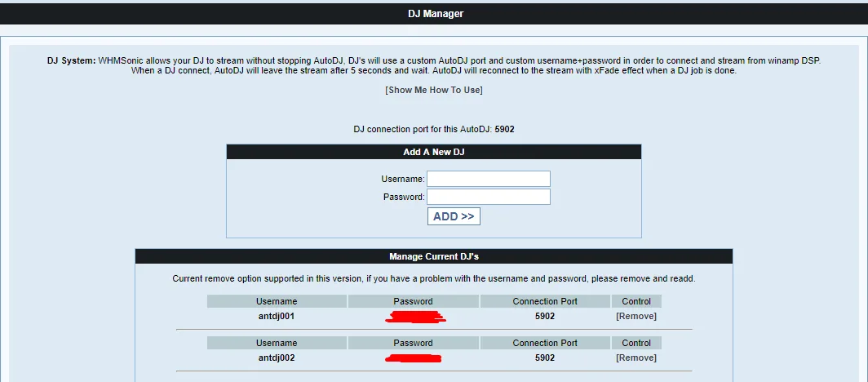868x382 pixels.
Task: Click the AutoDJ connection port number 5902
Action: (504, 129)
